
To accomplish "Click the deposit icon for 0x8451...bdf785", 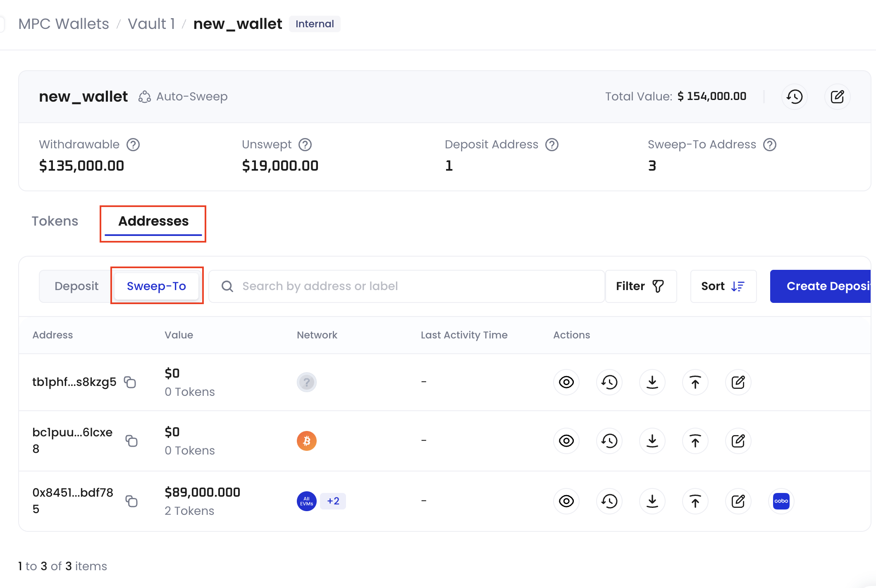I will (652, 501).
